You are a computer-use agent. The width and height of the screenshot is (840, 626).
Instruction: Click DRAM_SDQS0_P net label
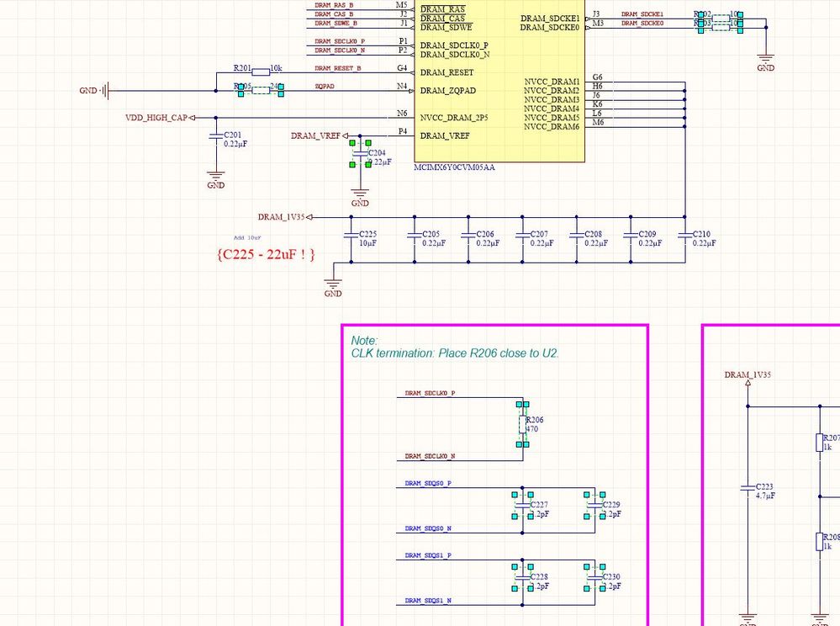pos(428,483)
